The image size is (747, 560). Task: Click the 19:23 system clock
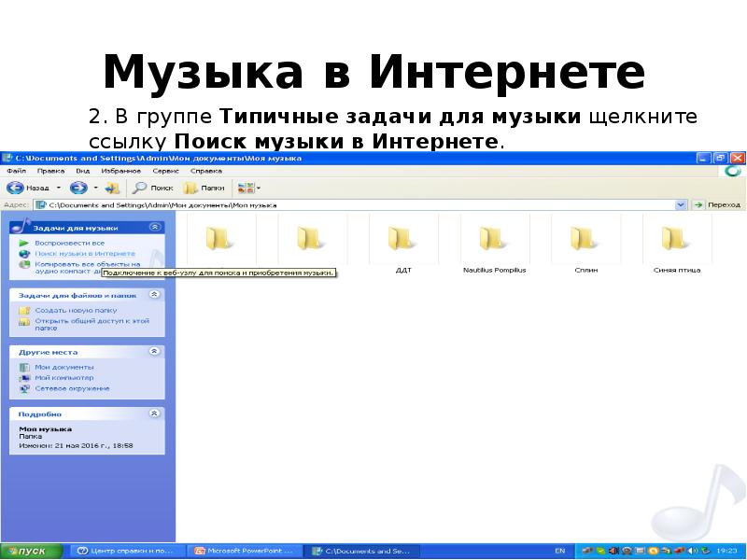[726, 551]
